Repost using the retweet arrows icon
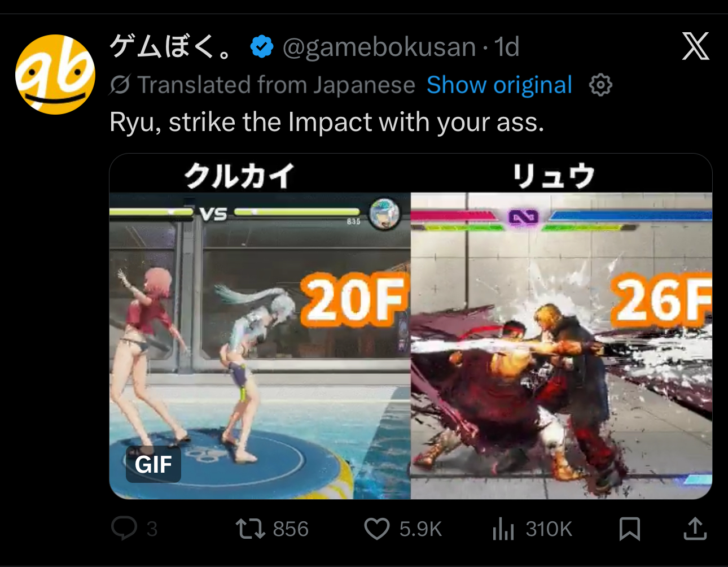Image resolution: width=728 pixels, height=567 pixels. tap(250, 529)
